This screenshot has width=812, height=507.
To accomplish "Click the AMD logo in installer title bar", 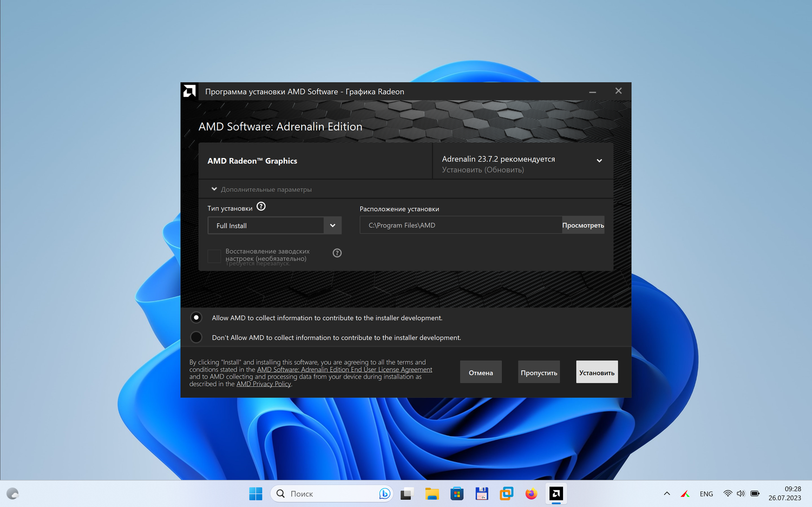I will 189,91.
